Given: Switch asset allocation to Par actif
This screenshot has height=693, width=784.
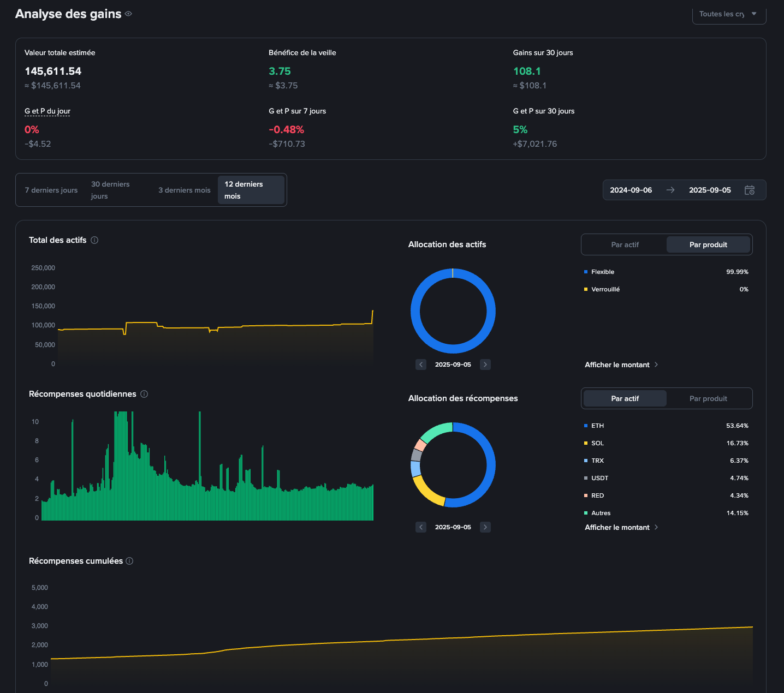Looking at the screenshot, I should (625, 244).
